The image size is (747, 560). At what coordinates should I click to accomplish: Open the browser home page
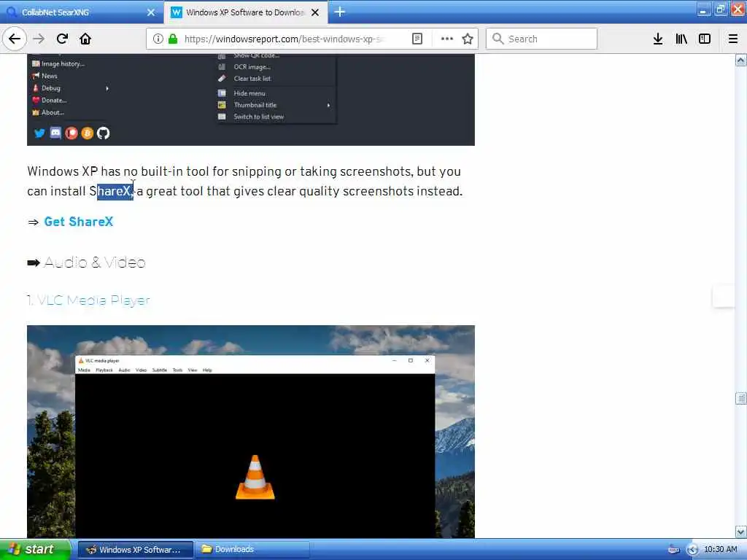tap(85, 39)
